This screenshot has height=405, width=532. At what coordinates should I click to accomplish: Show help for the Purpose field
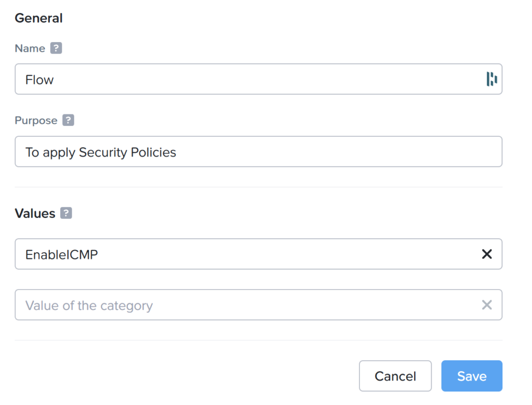[x=68, y=120]
